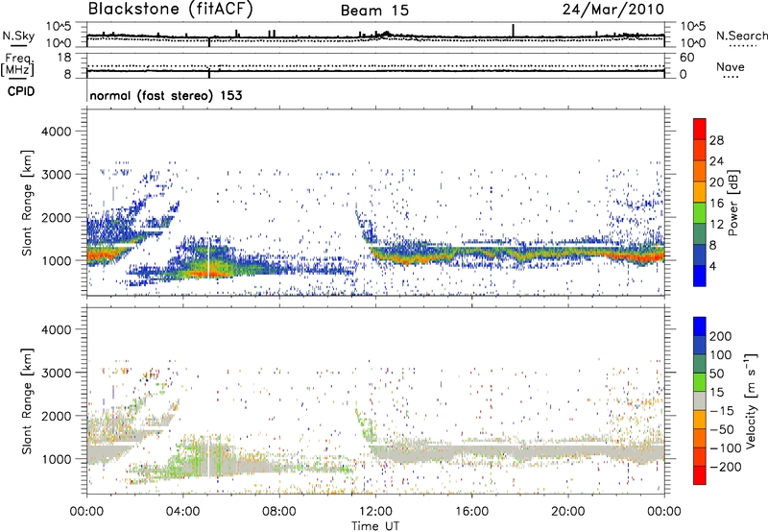This screenshot has width=768, height=532.
Task: Select the "18" frequency axis value
Action: click(x=63, y=58)
